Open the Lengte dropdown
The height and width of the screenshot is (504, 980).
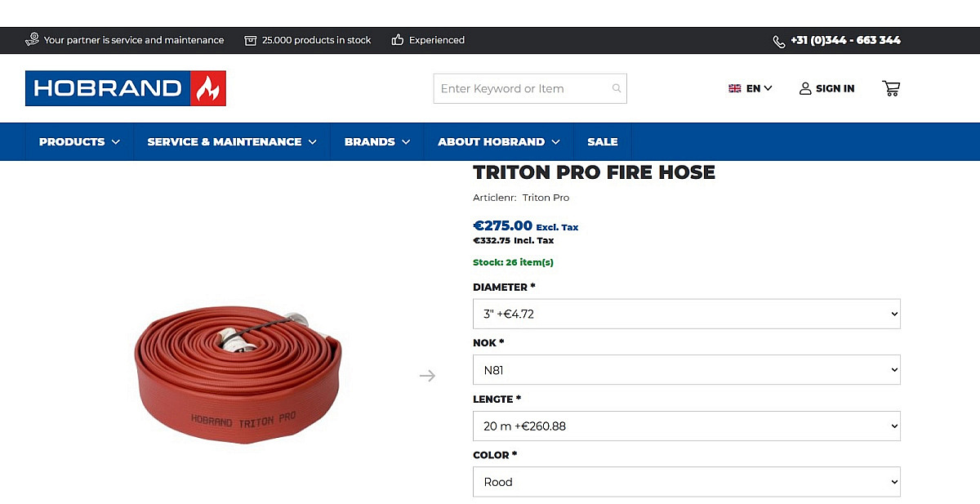coord(686,426)
